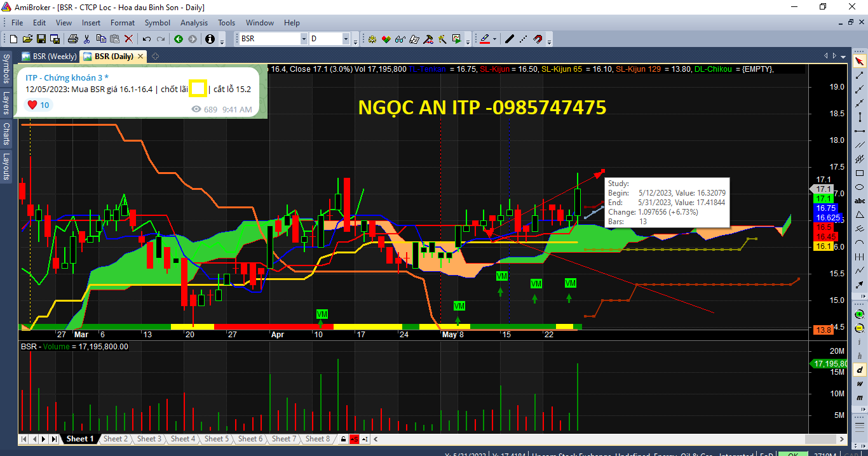Screen dimensions: 868x456
Task: Jump to last sheet tab arrow
Action: click(54, 439)
